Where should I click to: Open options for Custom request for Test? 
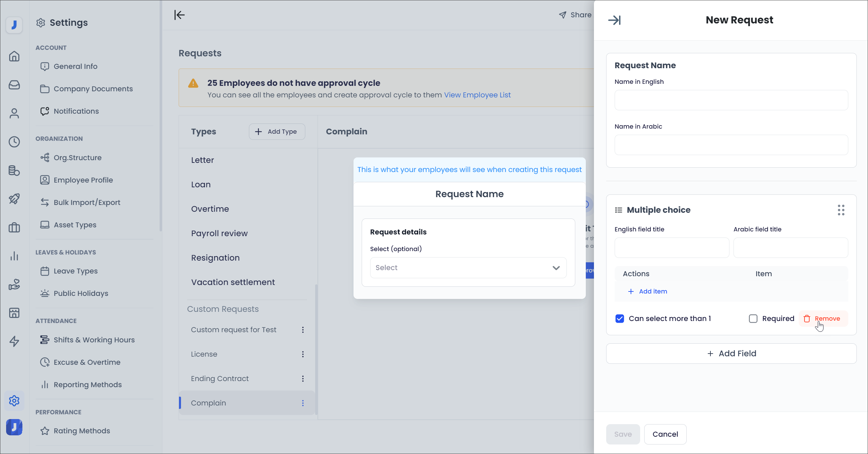303,330
